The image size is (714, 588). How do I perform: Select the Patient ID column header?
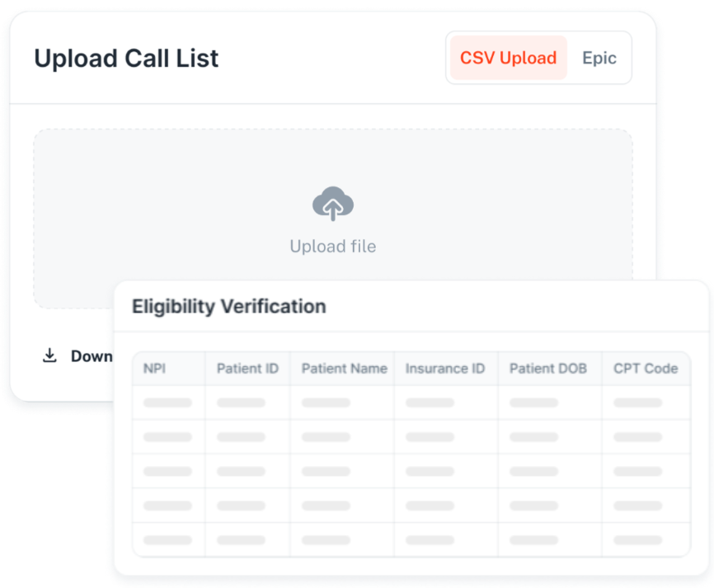(x=247, y=369)
